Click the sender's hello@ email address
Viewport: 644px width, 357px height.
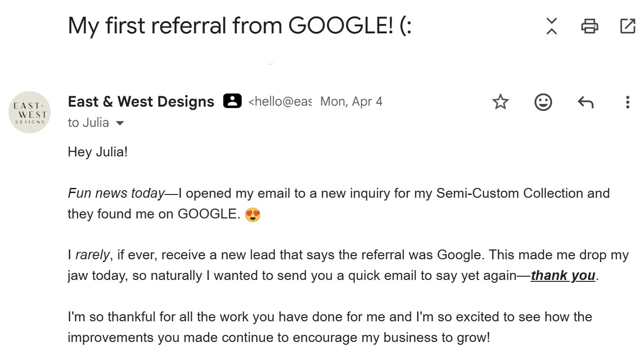pyautogui.click(x=280, y=102)
